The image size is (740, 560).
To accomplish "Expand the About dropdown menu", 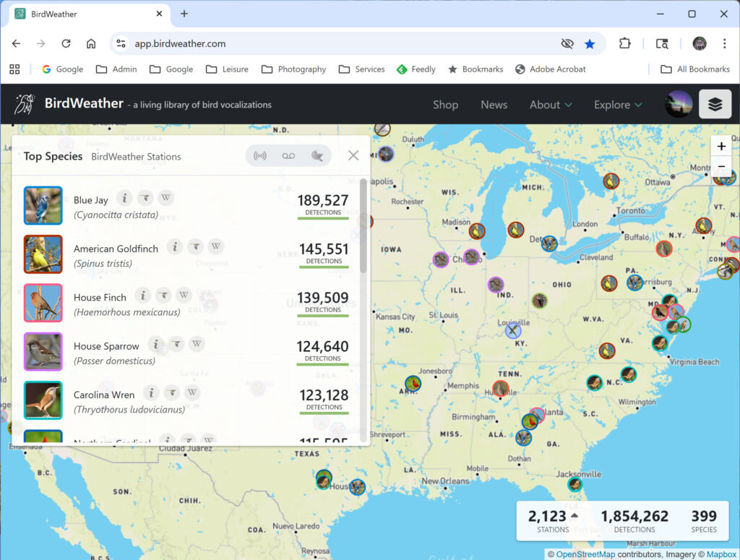I will (550, 105).
